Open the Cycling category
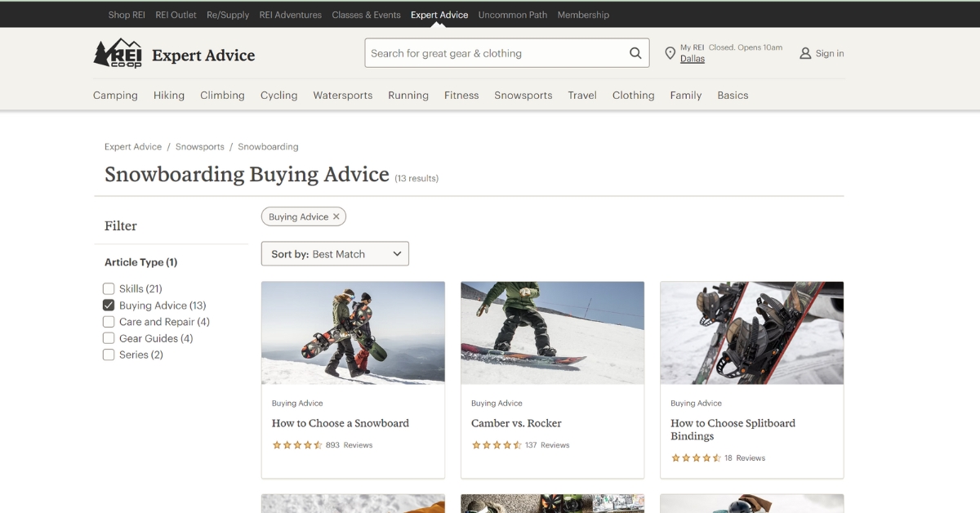Screen dimensions: 980x513 tap(279, 96)
